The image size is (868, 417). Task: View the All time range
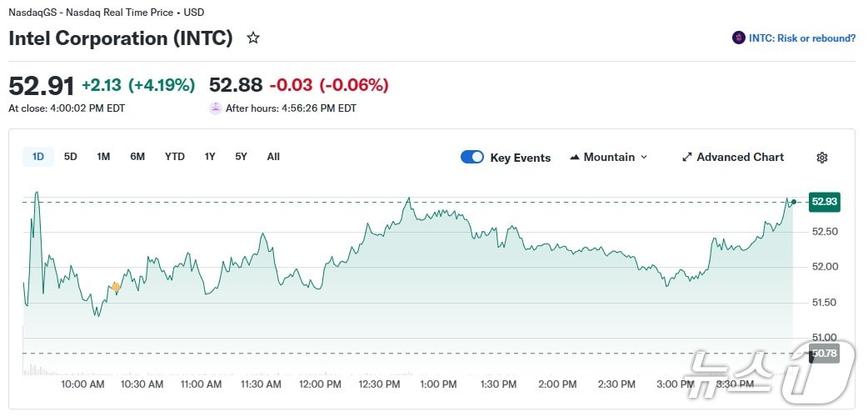click(x=273, y=157)
